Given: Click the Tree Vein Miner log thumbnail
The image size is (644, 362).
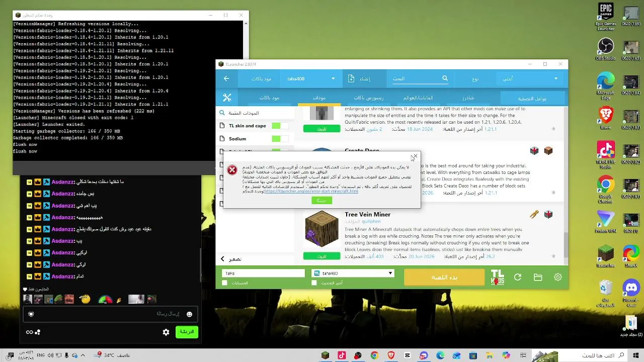Looking at the screenshot, I should click(x=322, y=229).
